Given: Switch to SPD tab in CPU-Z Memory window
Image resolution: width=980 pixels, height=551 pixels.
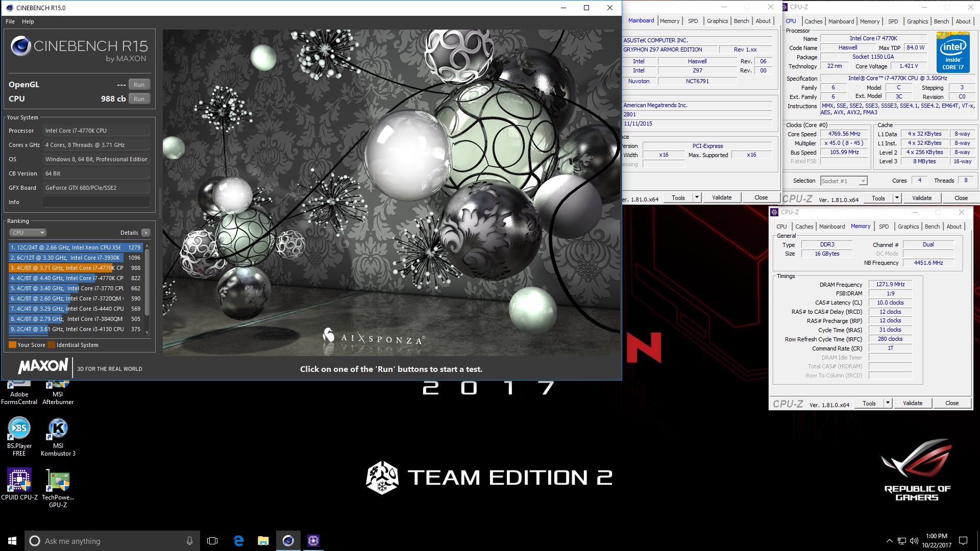Looking at the screenshot, I should [884, 227].
